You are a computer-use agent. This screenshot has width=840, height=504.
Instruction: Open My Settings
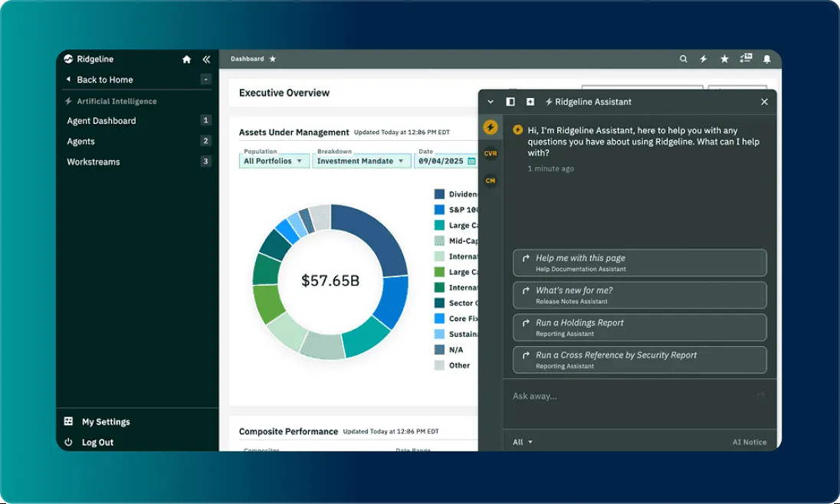tap(106, 421)
